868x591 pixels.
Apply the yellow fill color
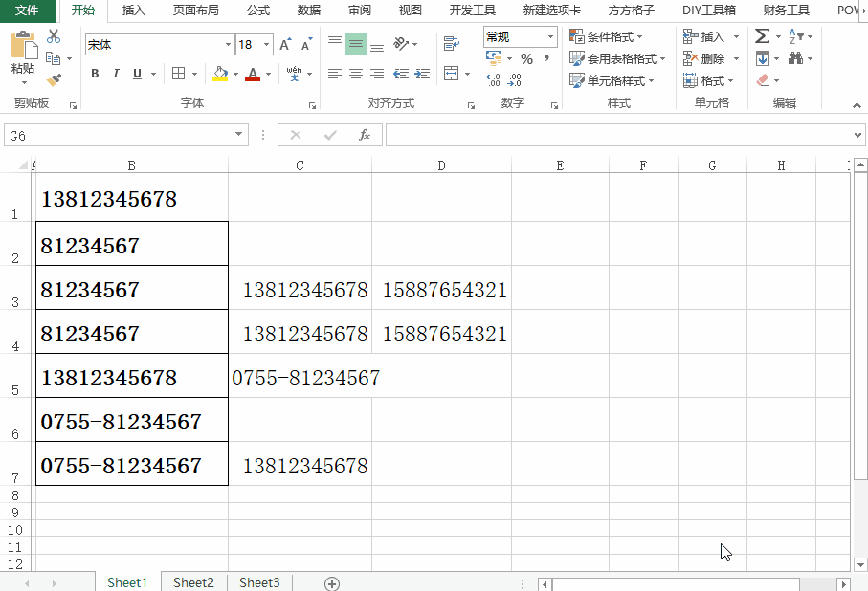coord(220,74)
